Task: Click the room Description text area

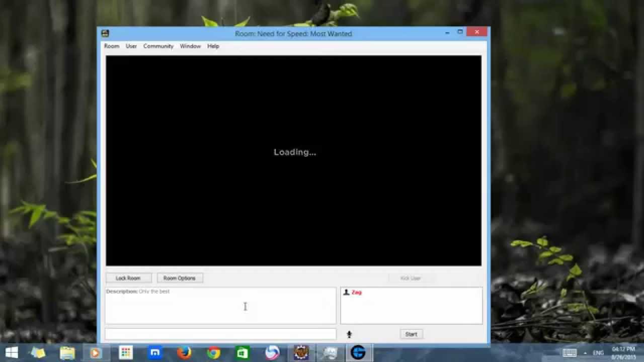Action: [x=220, y=306]
